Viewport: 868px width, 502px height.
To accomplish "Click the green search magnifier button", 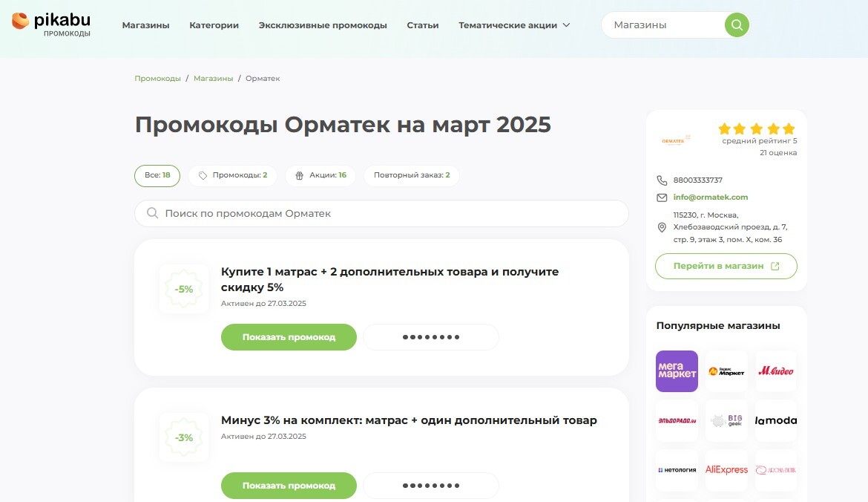I will click(x=737, y=25).
